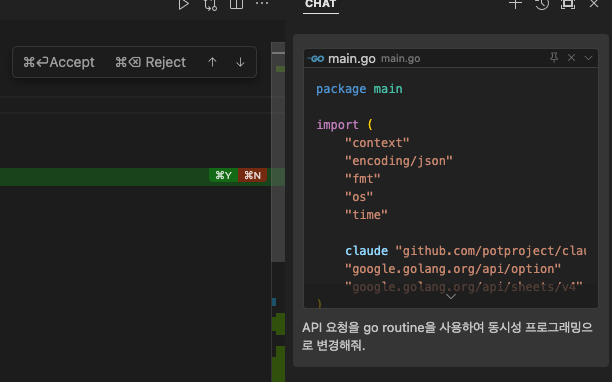Click the "encoding/json" import line

399,160
